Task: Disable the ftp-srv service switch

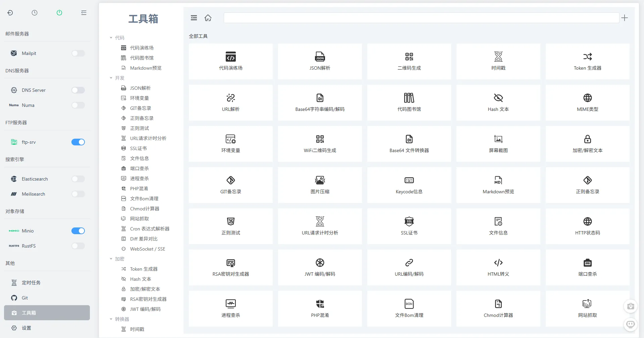Action: click(78, 142)
